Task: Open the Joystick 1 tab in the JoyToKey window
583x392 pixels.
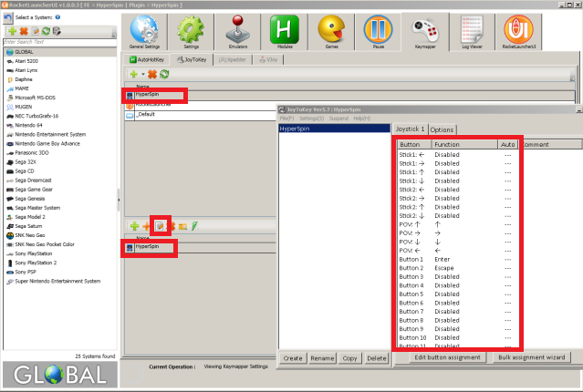Action: 410,129
